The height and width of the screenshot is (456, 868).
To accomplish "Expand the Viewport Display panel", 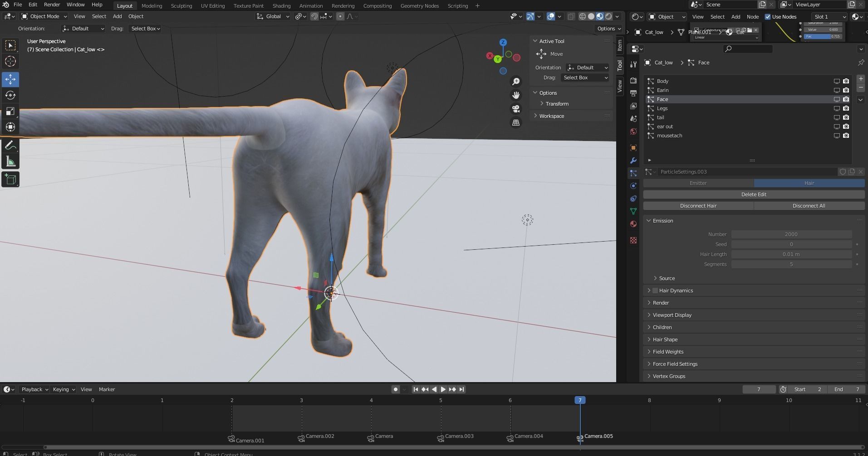I will click(672, 315).
